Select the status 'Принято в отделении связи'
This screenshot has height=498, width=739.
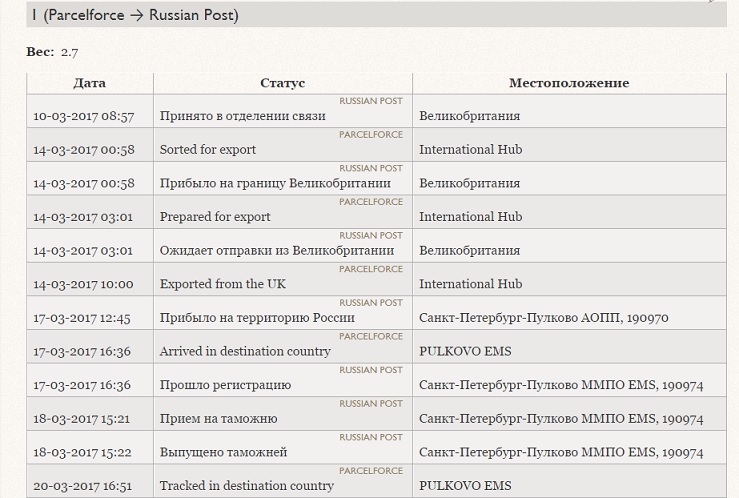[x=243, y=116]
